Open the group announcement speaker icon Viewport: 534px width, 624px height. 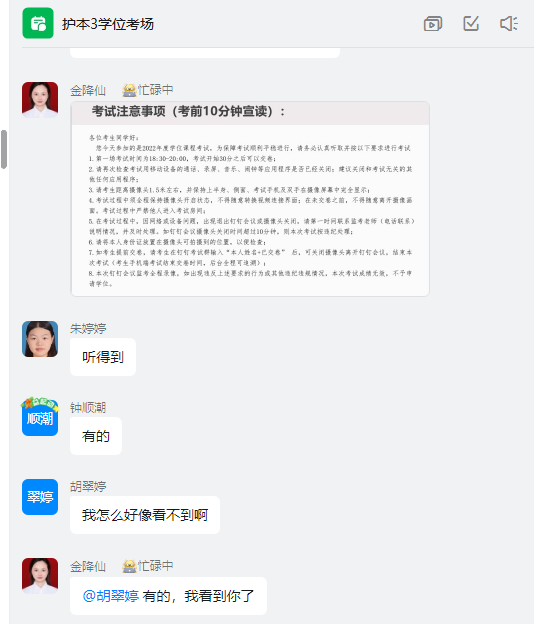pos(509,23)
